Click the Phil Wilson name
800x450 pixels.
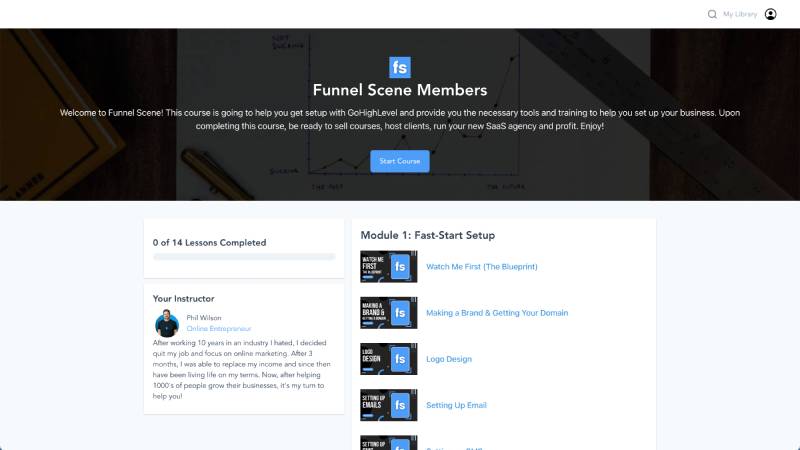204,318
